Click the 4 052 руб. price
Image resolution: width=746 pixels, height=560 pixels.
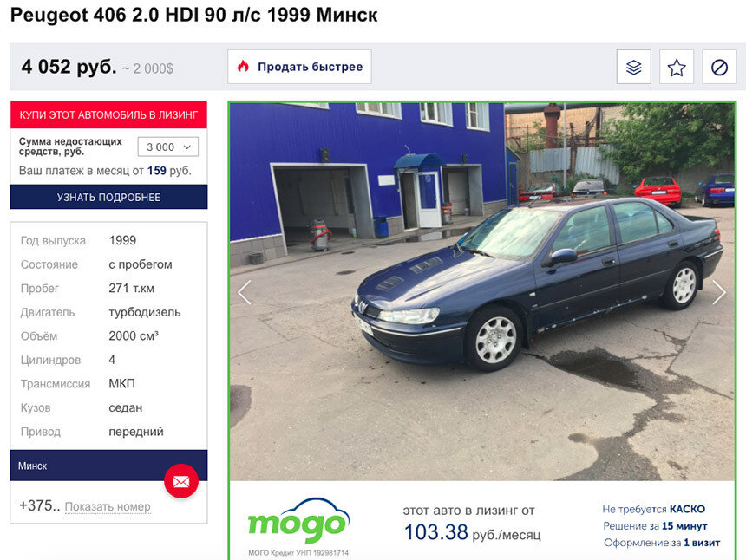(69, 67)
